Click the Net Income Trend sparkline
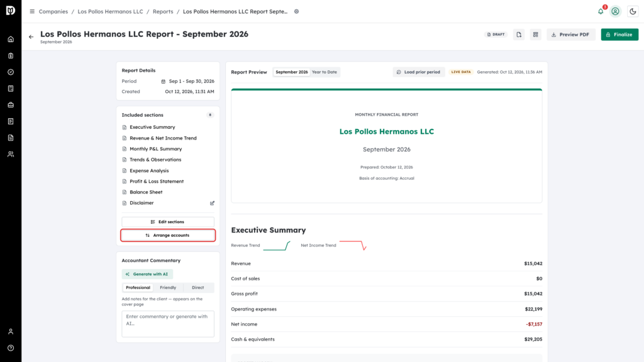644x362 pixels. pos(353,246)
